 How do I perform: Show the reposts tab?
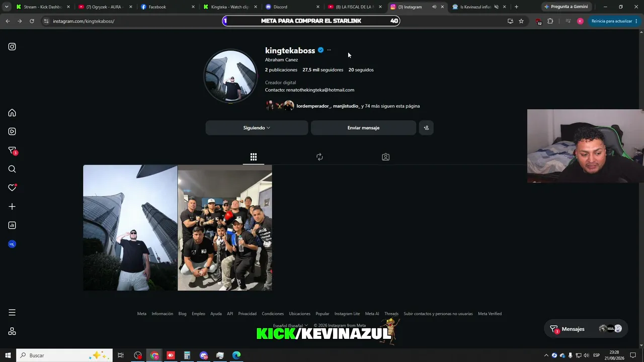[319, 157]
